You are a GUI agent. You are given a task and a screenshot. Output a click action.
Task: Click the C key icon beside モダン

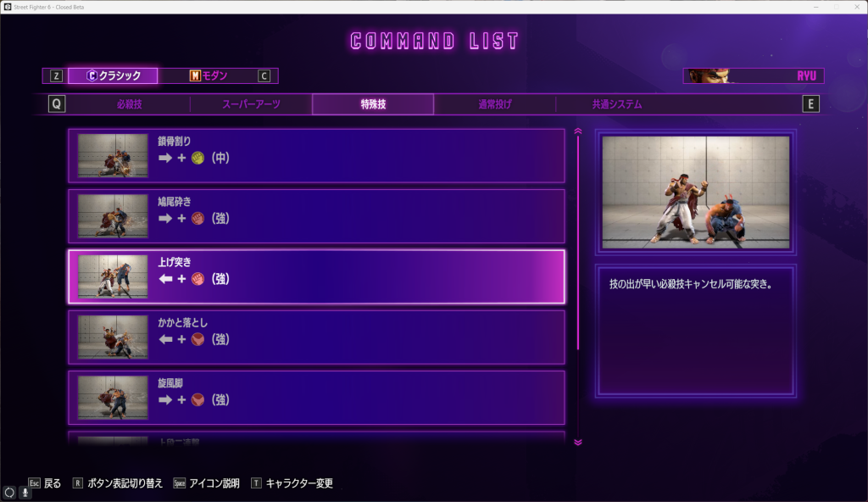(264, 76)
